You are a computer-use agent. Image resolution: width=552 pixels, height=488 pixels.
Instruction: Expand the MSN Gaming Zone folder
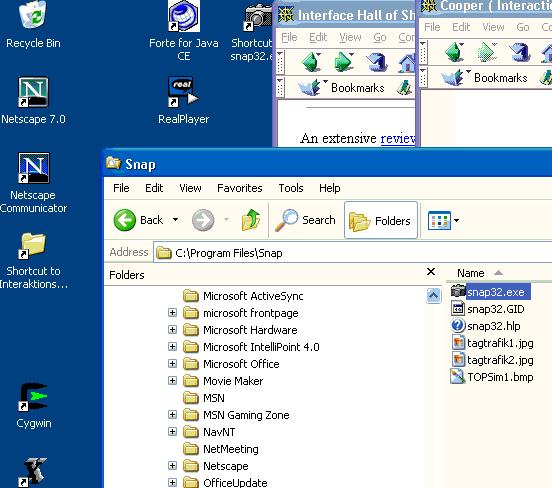pyautogui.click(x=172, y=415)
